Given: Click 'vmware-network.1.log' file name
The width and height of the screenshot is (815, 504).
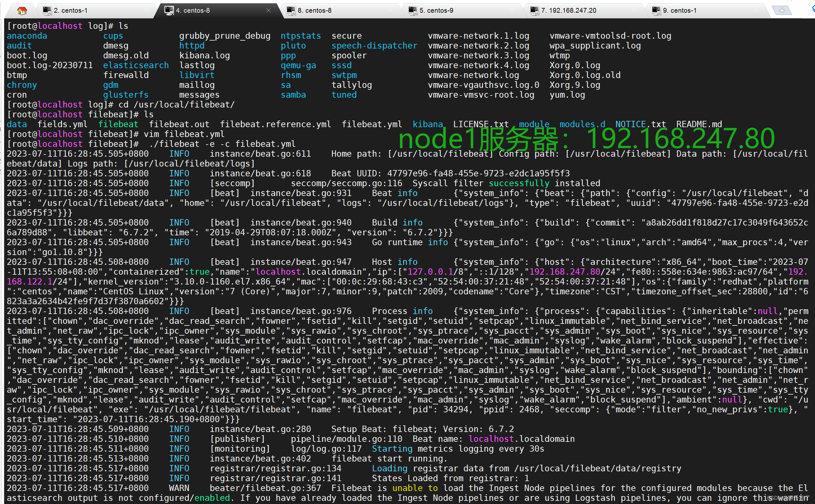Looking at the screenshot, I should click(x=479, y=36).
